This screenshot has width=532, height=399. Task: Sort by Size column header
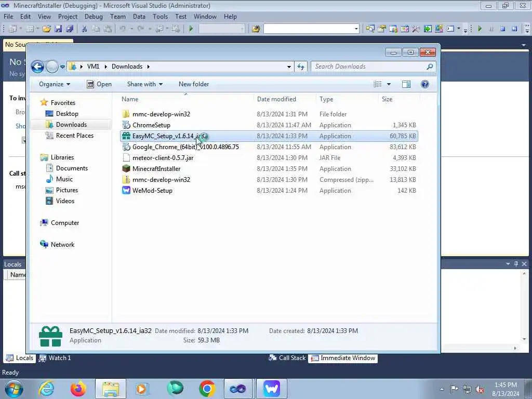click(x=399, y=99)
